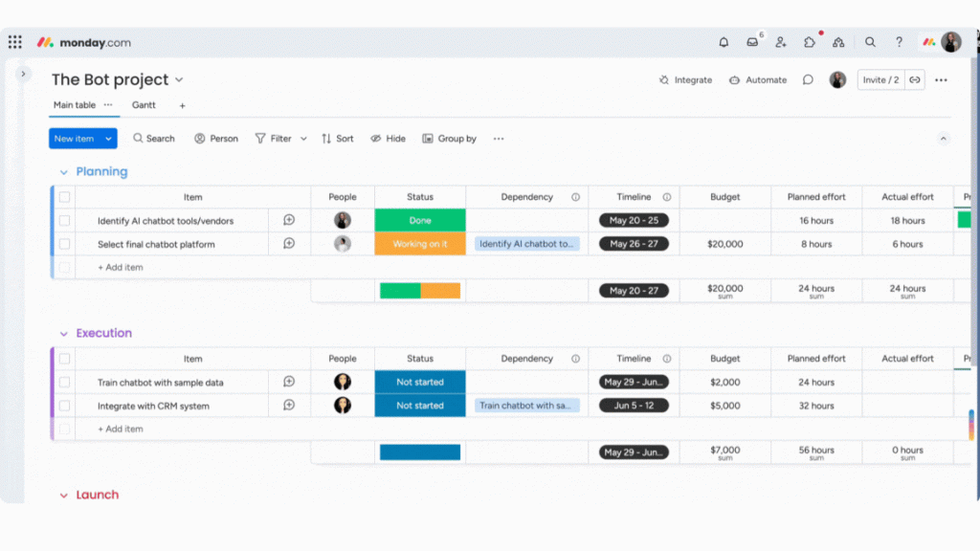Click the Automate button
Screen dimensions: 980x551
point(758,80)
